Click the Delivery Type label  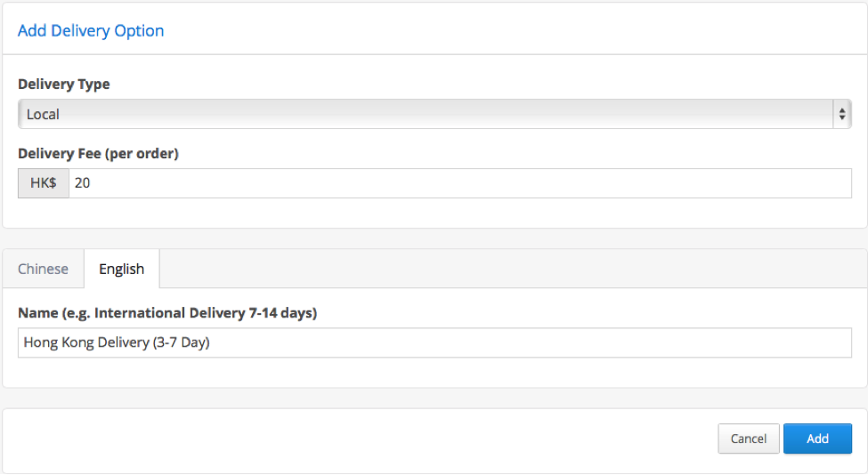tap(64, 84)
